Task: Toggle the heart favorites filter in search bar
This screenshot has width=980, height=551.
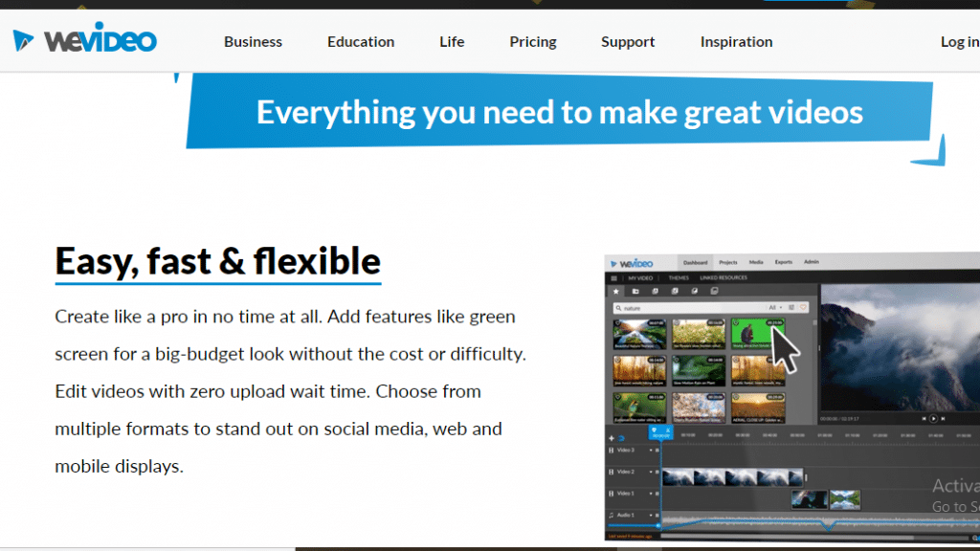Action: click(803, 307)
